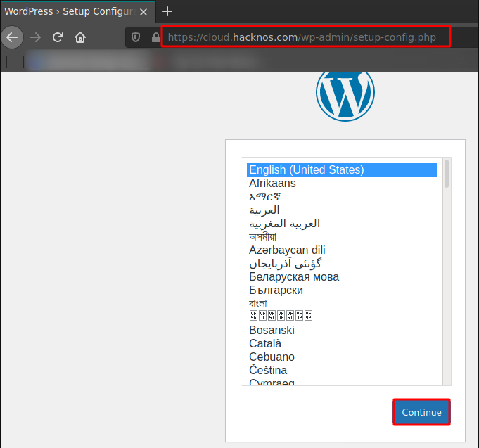Select the Amharic language entry አማርኛ
The height and width of the screenshot is (448, 479).
[342, 197]
